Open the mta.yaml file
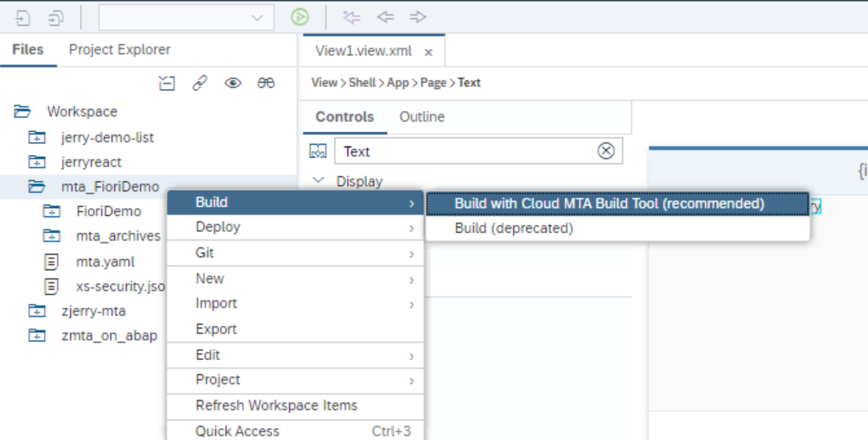Viewport: 868px width, 440px height. coord(105,261)
